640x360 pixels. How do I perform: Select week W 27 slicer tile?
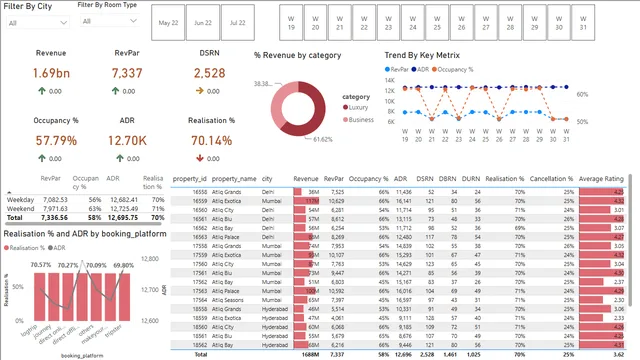click(x=486, y=23)
